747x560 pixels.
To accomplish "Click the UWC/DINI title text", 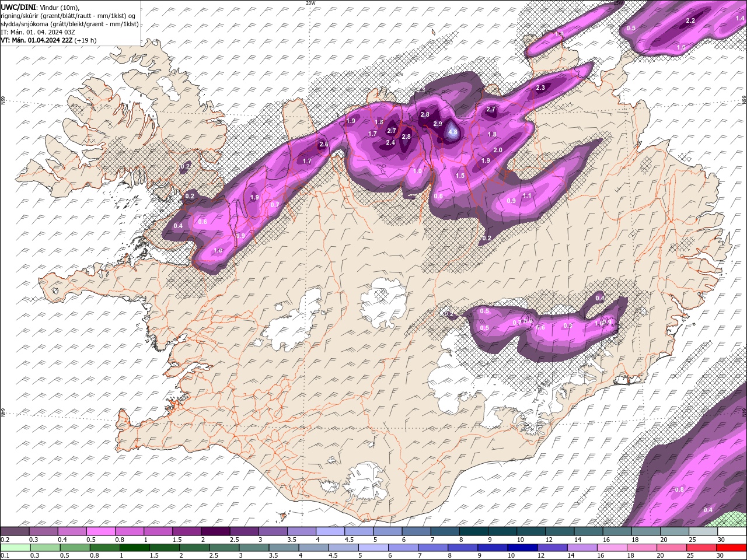I will (x=18, y=6).
